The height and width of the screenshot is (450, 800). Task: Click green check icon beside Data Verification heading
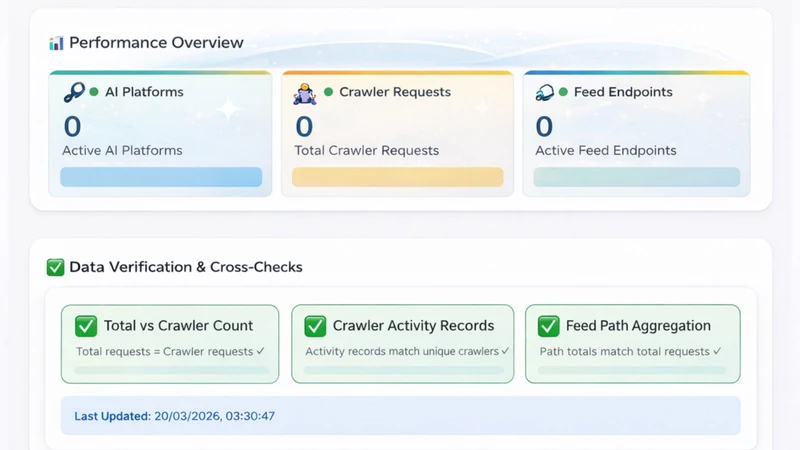55,267
